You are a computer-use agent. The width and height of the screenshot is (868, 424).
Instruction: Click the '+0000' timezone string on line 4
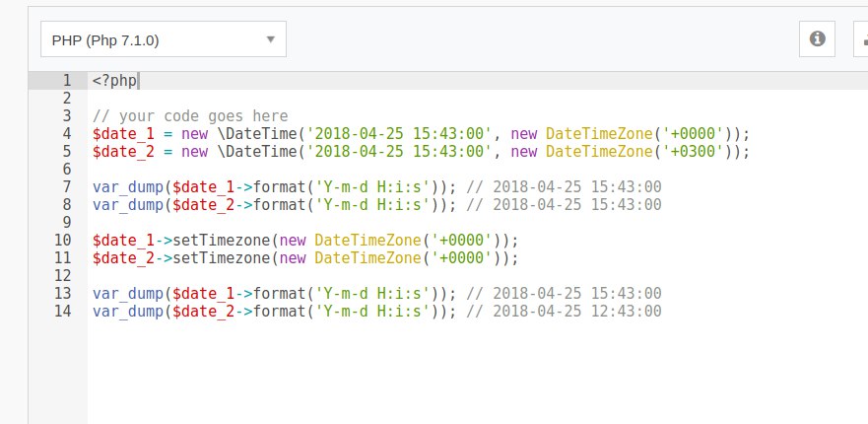click(x=693, y=134)
